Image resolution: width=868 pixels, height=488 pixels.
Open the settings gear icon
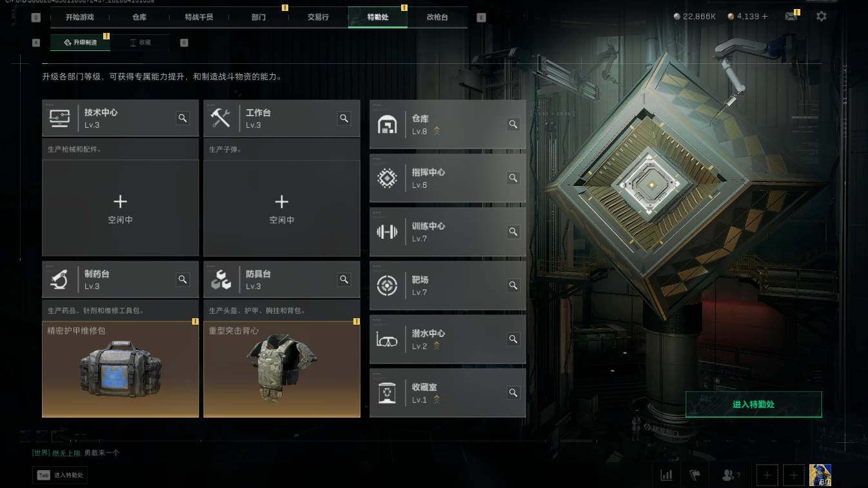[821, 16]
